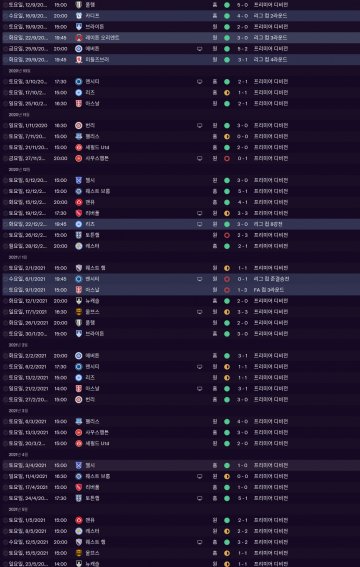Viewport: 360px width, 567px height.
Task: Open 세필드 Utd on the 21/11 fixture
Action: pos(97,148)
